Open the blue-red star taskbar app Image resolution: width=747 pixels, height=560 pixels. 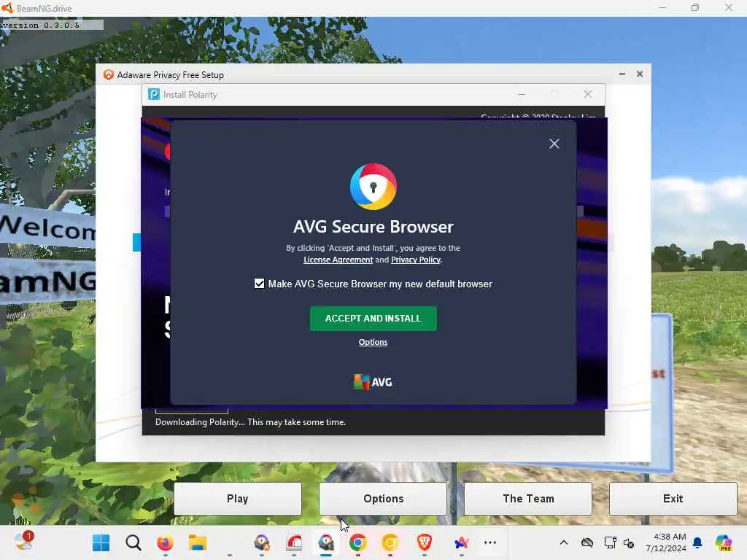coord(461,542)
